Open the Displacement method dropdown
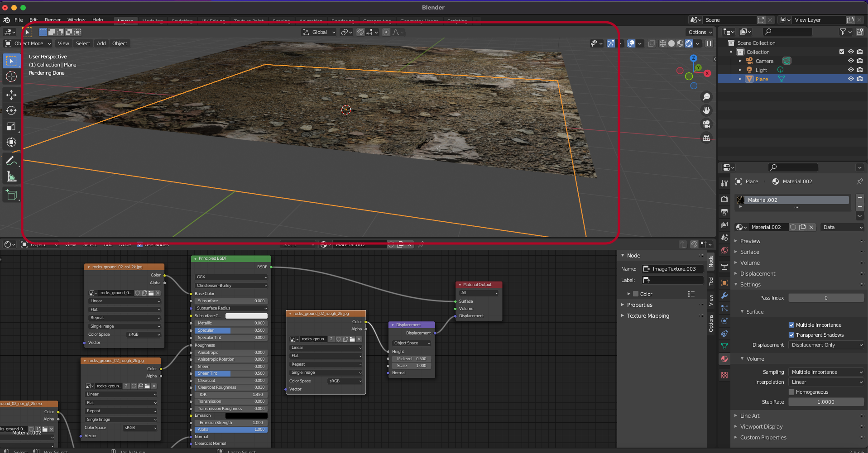 point(826,345)
